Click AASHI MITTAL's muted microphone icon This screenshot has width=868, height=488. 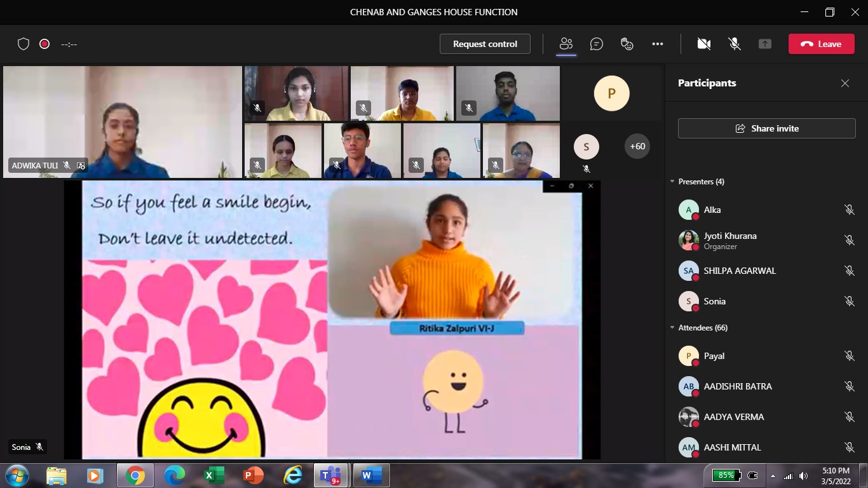pos(849,447)
